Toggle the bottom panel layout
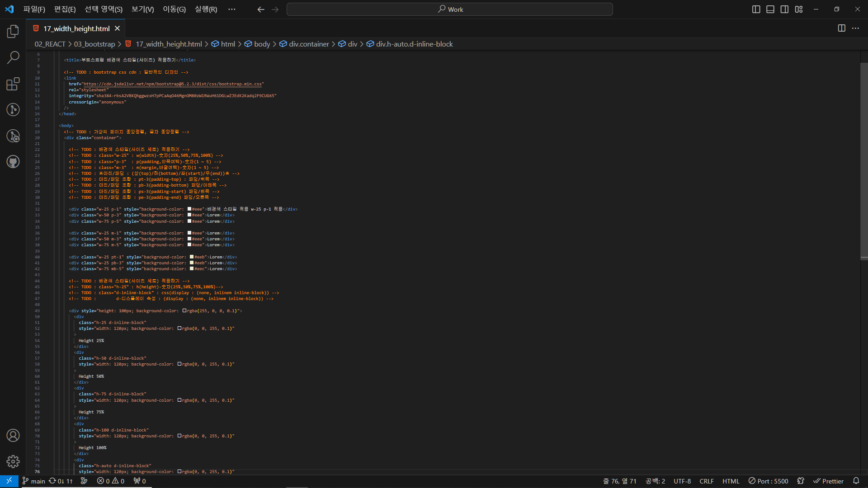 pyautogui.click(x=770, y=9)
